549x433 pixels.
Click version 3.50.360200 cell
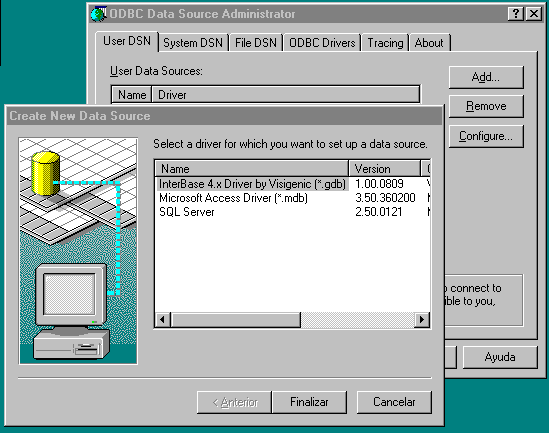[x=385, y=198]
